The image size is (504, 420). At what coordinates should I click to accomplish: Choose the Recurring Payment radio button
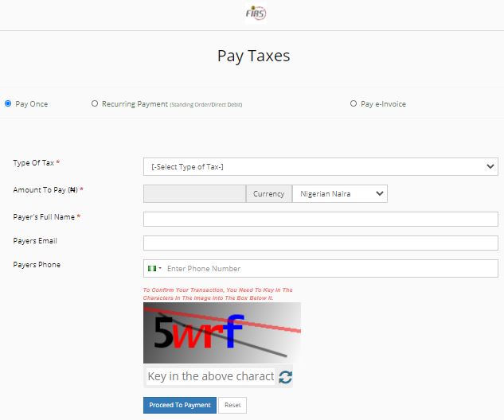coord(95,103)
